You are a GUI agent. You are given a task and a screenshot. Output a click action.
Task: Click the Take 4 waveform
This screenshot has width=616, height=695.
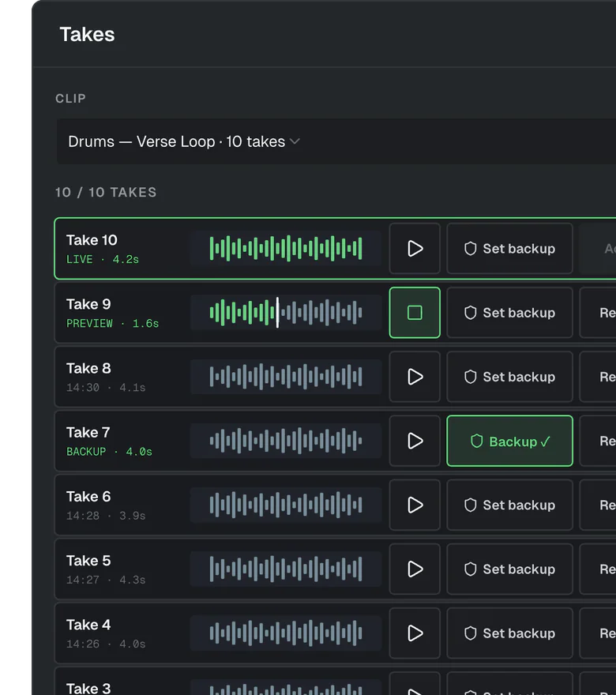tap(286, 633)
